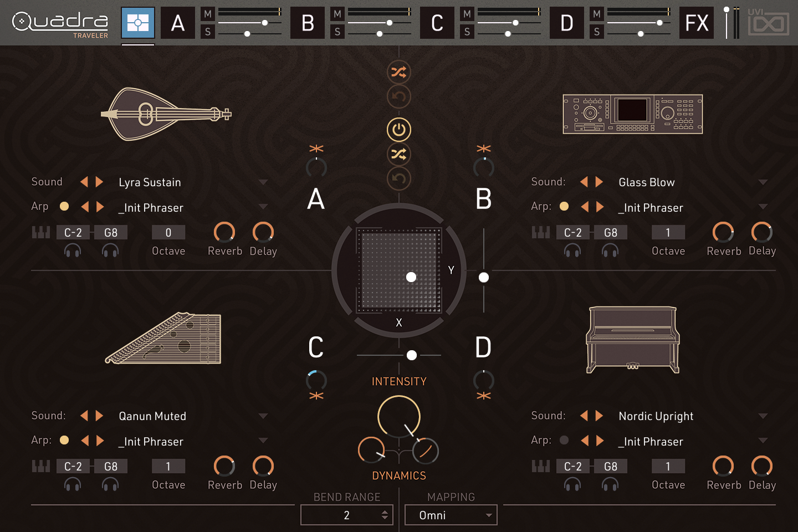Click the G8 high key range for layer A
Image resolution: width=798 pixels, height=532 pixels.
click(x=110, y=233)
